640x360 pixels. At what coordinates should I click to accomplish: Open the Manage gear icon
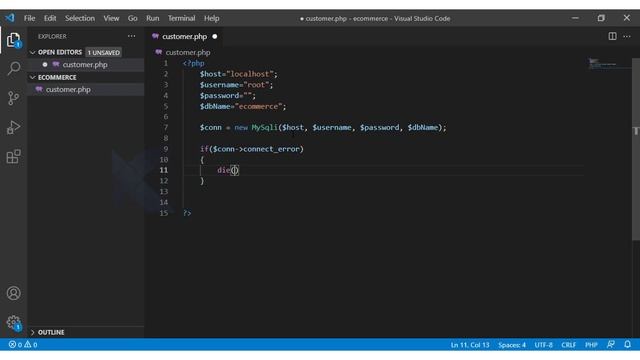point(13,322)
